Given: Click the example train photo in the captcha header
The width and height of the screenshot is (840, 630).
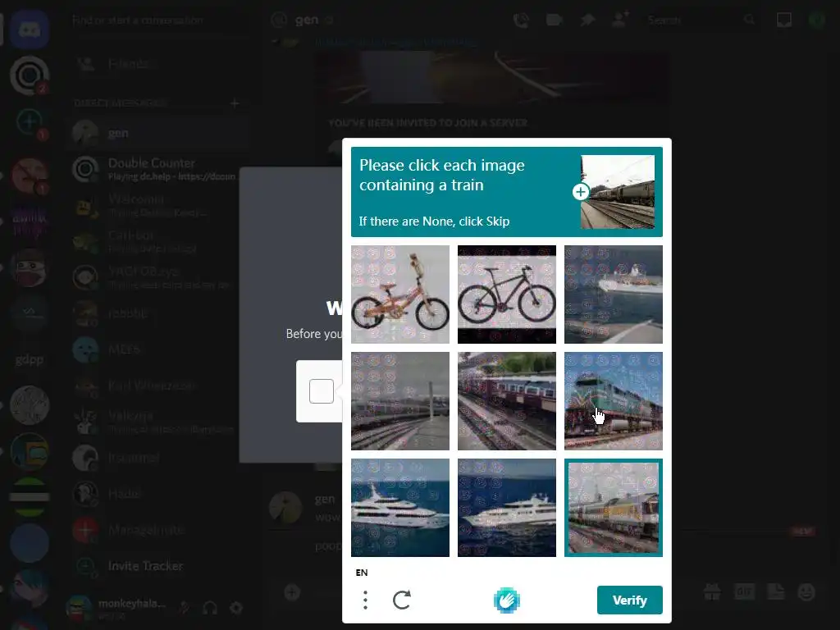Looking at the screenshot, I should pos(618,192).
